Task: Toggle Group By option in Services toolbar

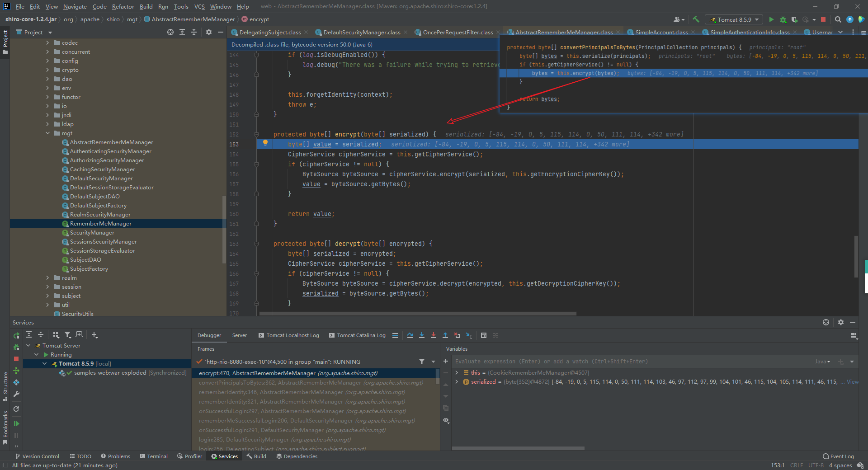Action: point(56,335)
